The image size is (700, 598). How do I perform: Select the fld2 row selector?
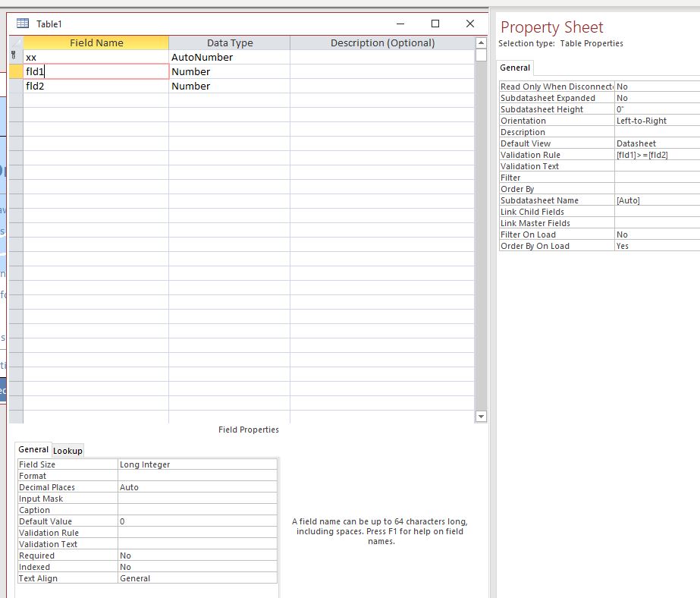(16, 86)
